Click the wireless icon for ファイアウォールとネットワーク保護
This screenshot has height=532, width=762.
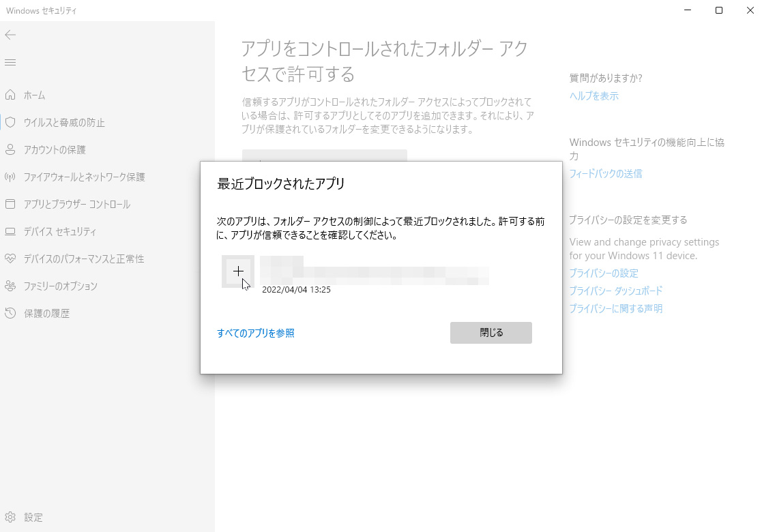10,177
